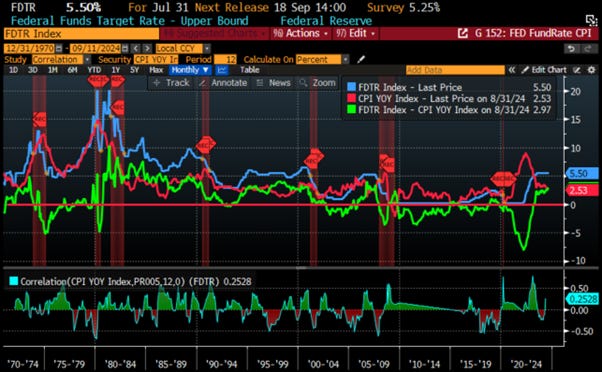The width and height of the screenshot is (602, 372).
Task: Switch to the Table view
Action: 250,70
